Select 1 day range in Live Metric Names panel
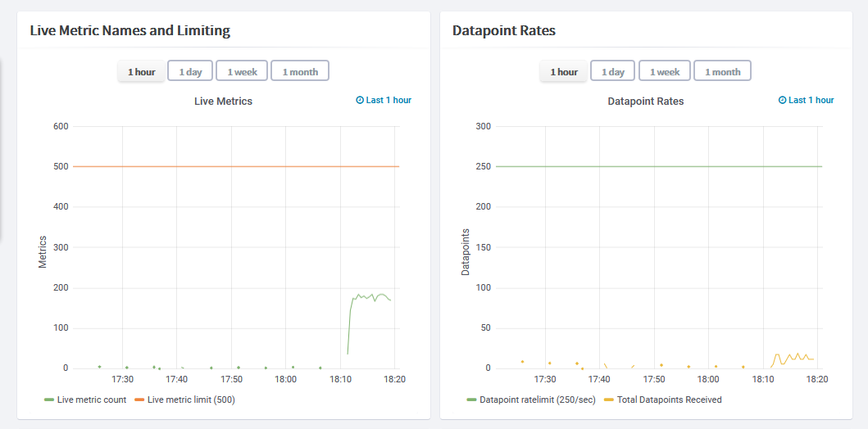Viewport: 868px width, 429px height. pyautogui.click(x=190, y=71)
